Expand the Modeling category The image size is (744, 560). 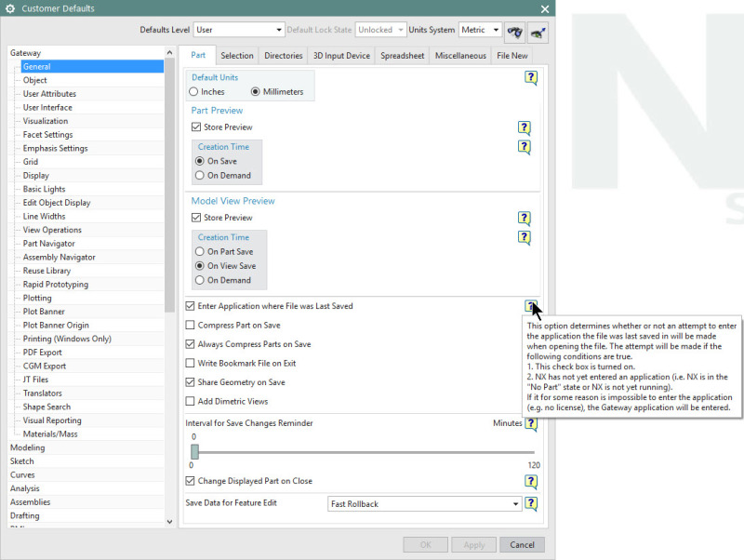point(28,447)
